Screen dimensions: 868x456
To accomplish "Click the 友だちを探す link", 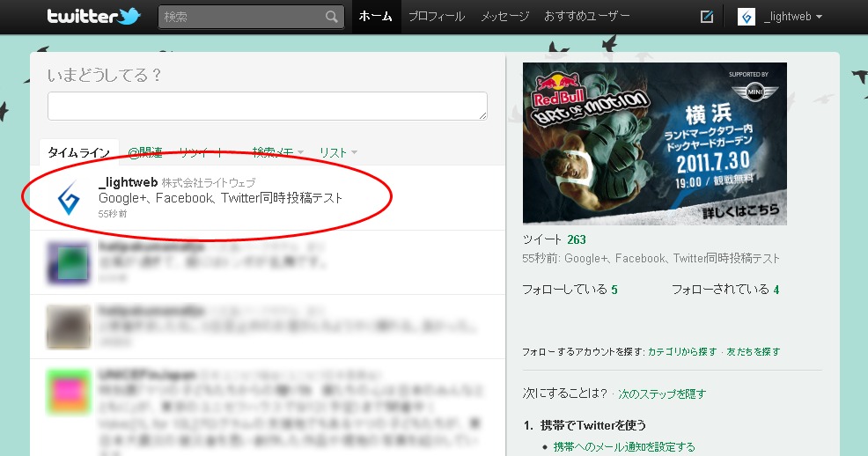I will (753, 351).
